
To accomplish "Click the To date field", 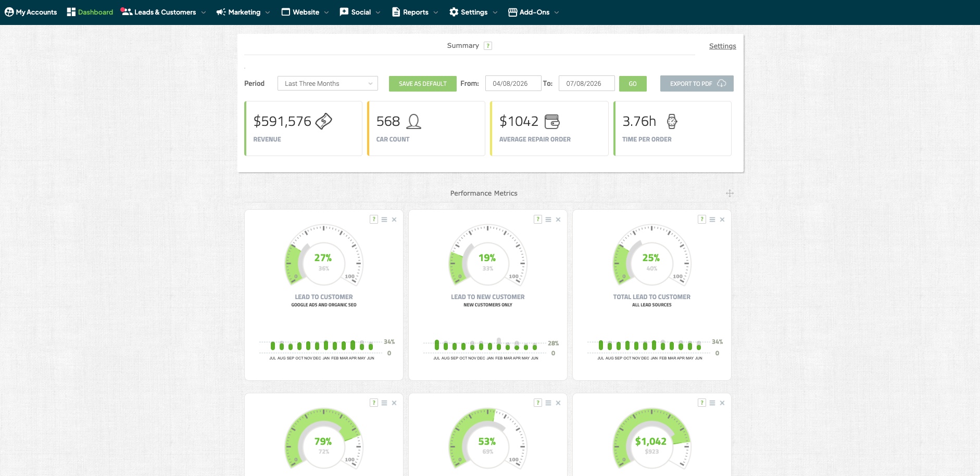I will (586, 83).
